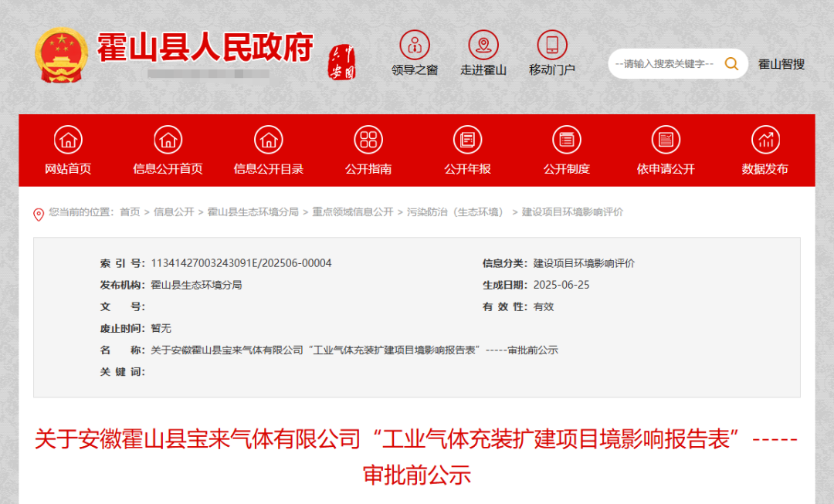
Task: Click the index number 11341427003243091E/202506-00004
Action: 241,263
